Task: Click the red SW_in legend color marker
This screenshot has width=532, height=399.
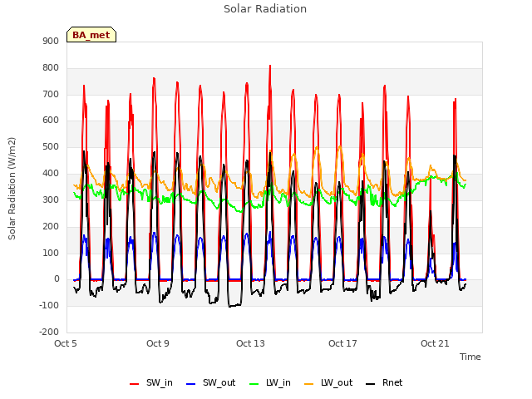Action: click(135, 384)
